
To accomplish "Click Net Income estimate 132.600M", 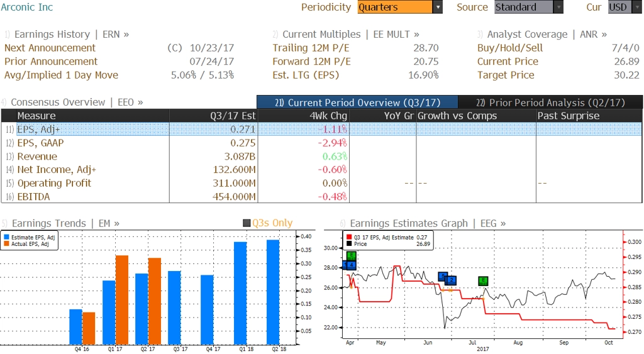I will pos(234,170).
